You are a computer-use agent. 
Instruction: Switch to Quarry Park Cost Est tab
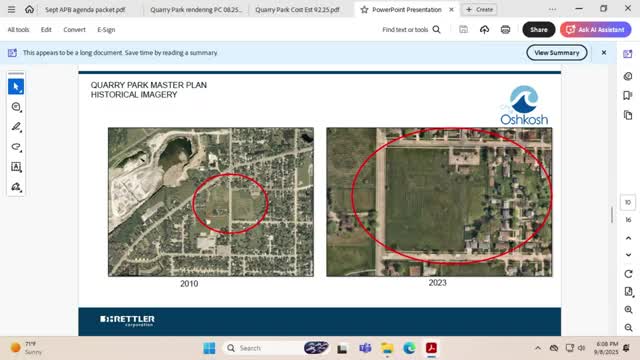(297, 9)
